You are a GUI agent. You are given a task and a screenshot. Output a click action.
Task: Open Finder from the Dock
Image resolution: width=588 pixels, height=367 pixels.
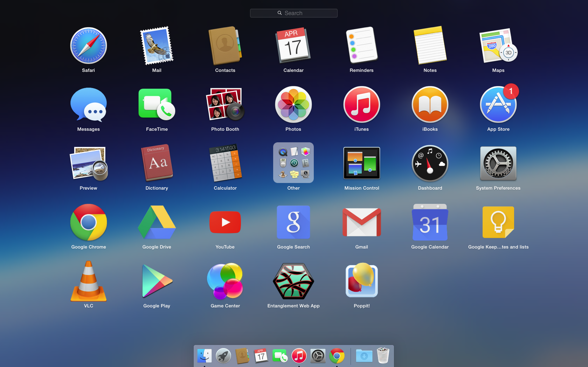205,356
